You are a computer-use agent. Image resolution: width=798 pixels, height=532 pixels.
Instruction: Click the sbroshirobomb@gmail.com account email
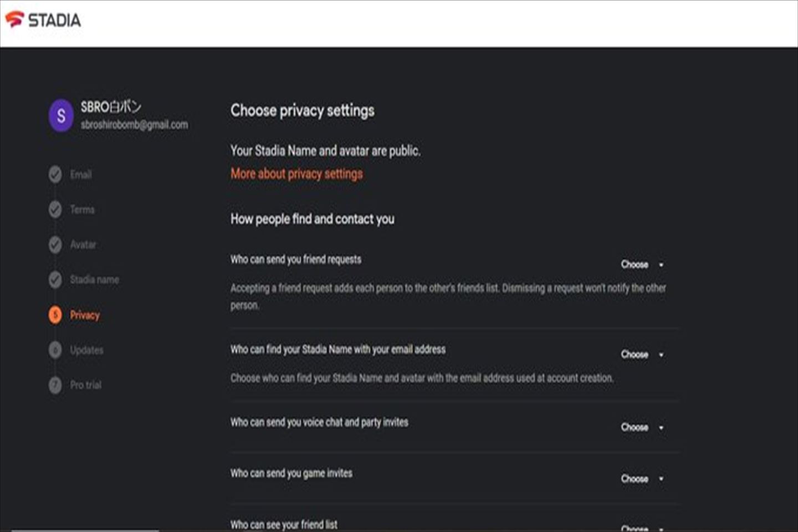pos(134,125)
